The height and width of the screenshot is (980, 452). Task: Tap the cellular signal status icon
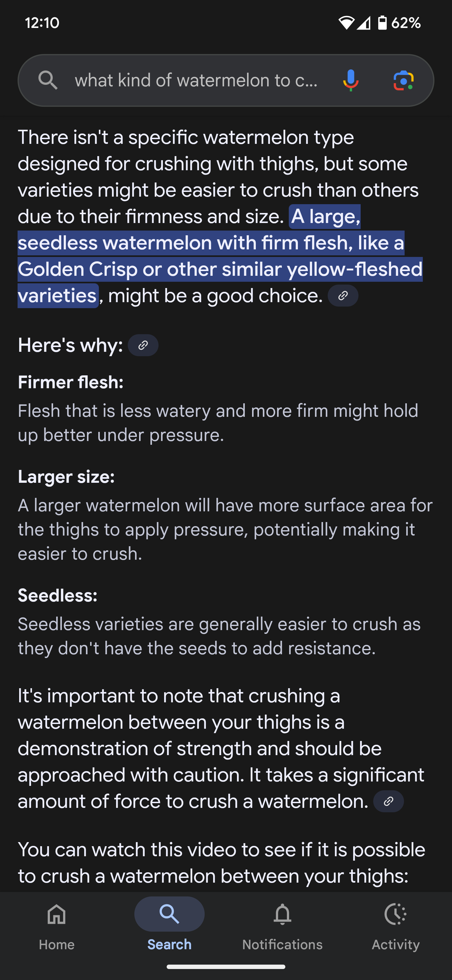(364, 23)
